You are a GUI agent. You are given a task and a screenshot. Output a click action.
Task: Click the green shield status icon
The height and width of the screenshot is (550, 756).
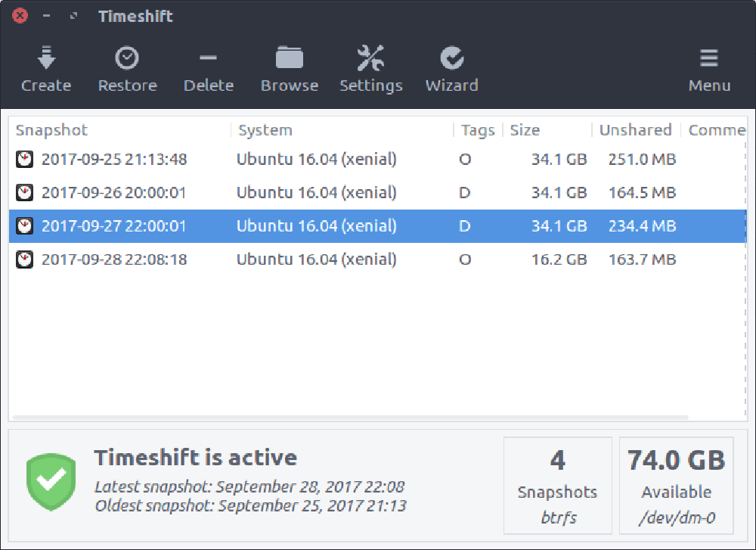coord(50,480)
